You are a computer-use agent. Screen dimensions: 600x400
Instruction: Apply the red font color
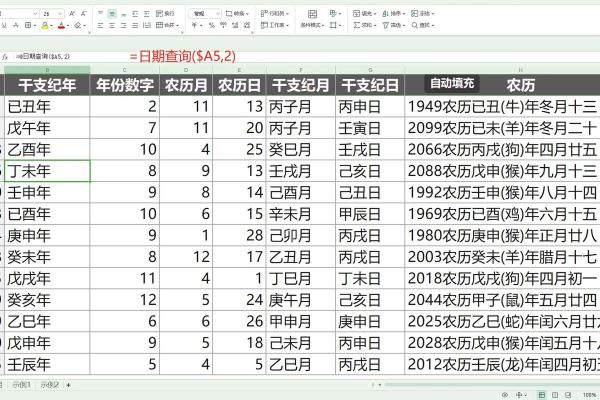coord(61,26)
